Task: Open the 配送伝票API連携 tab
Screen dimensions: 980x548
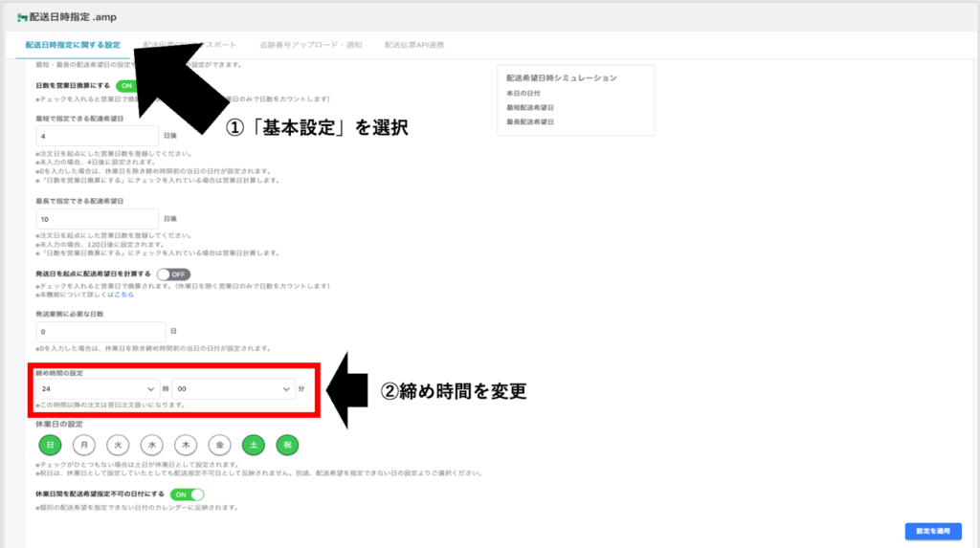Action: pos(414,45)
